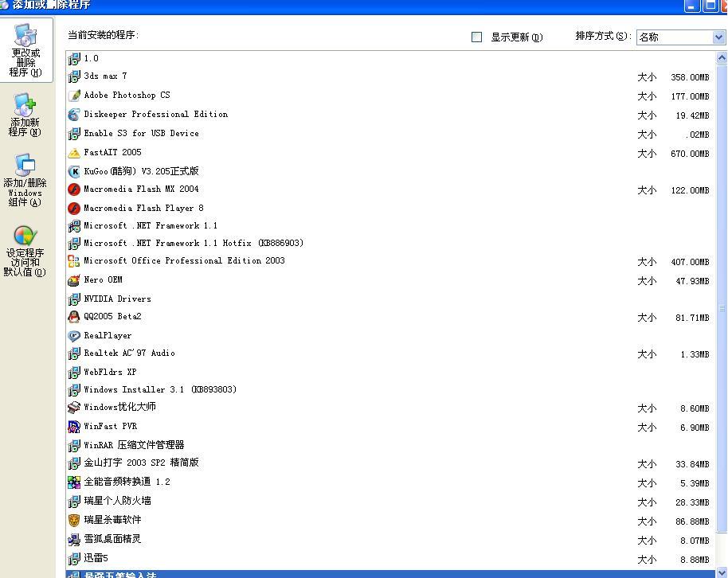
Task: Select the RealPlayer icon
Action: [74, 336]
